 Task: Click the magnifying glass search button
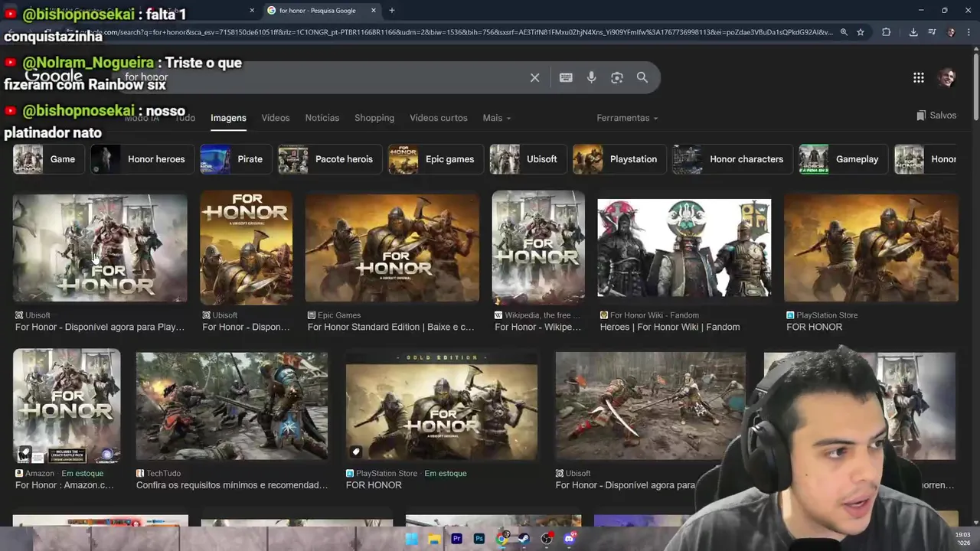click(642, 77)
